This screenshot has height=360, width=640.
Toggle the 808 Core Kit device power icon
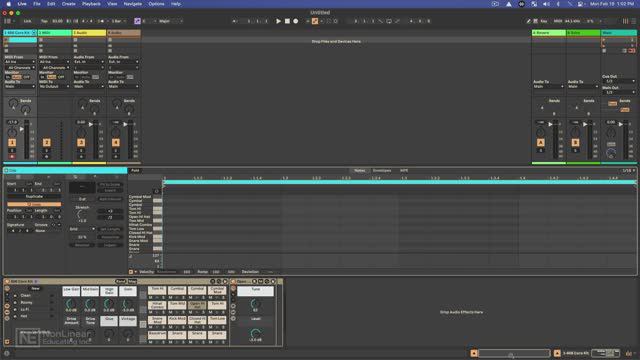tap(7, 282)
